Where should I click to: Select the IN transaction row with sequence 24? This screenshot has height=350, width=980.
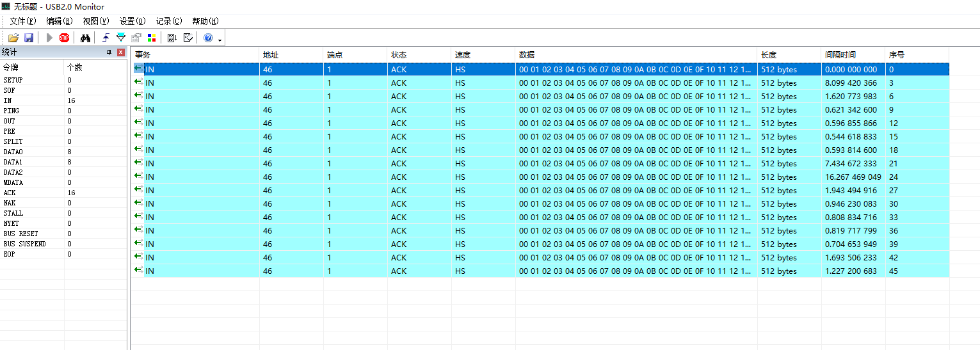point(448,177)
